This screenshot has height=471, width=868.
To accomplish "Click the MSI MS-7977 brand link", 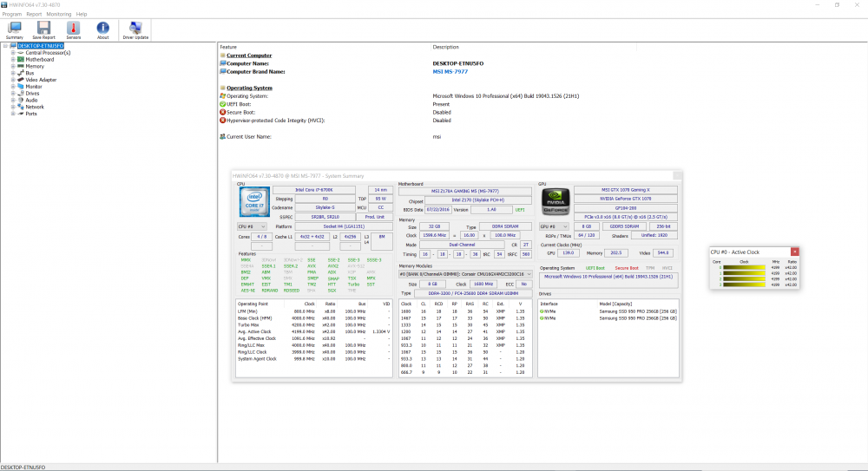I will [450, 71].
